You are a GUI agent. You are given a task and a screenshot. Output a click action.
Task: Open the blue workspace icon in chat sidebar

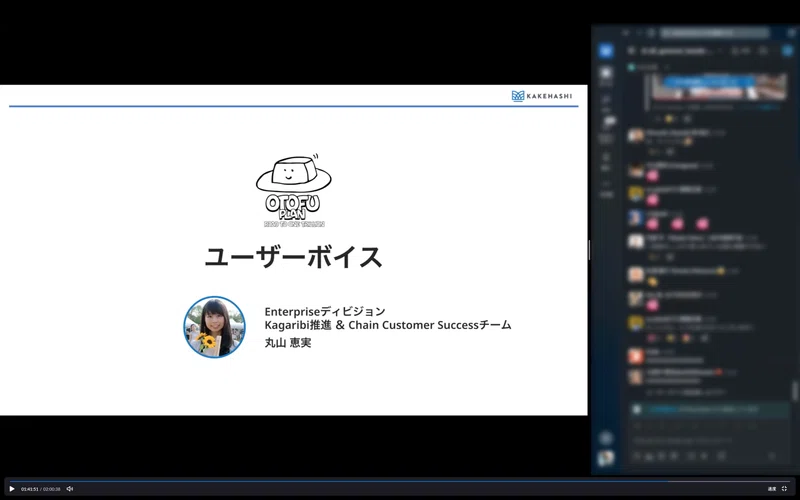point(606,51)
